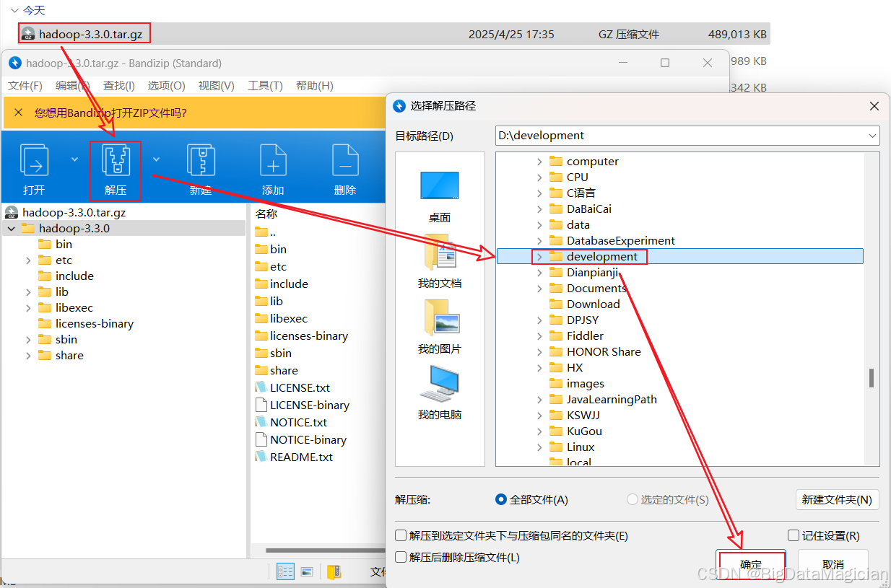Expand the computer folder node

pyautogui.click(x=539, y=162)
